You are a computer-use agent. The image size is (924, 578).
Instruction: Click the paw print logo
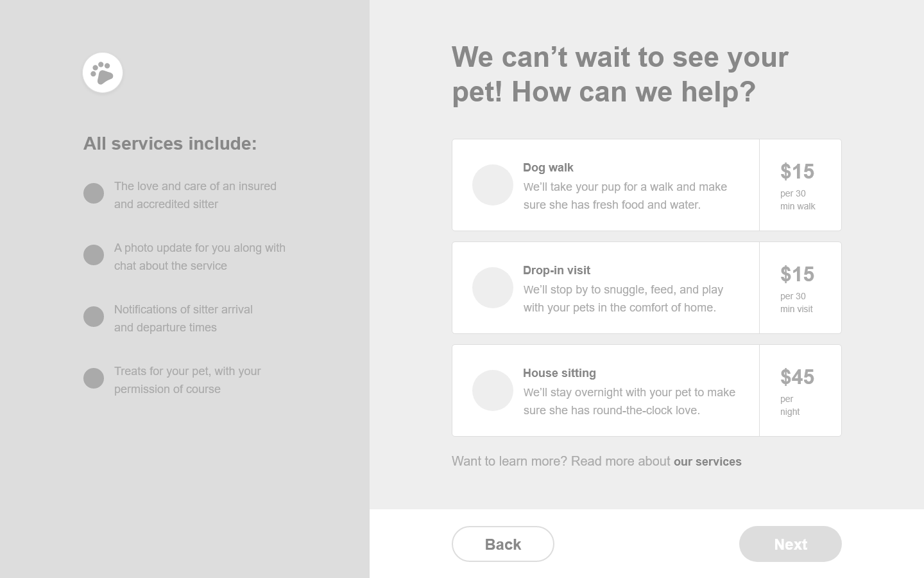click(103, 73)
